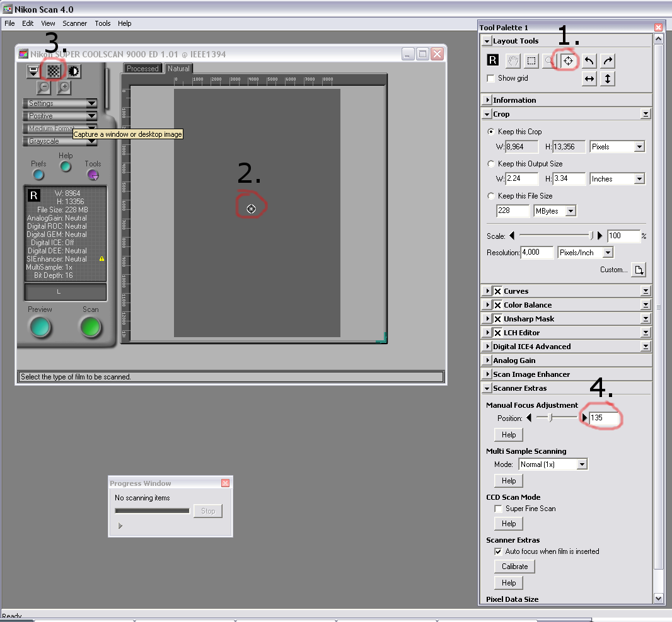Click the Eject film icon in scan window
Viewport: 672px width, 622px height.
tap(33, 71)
